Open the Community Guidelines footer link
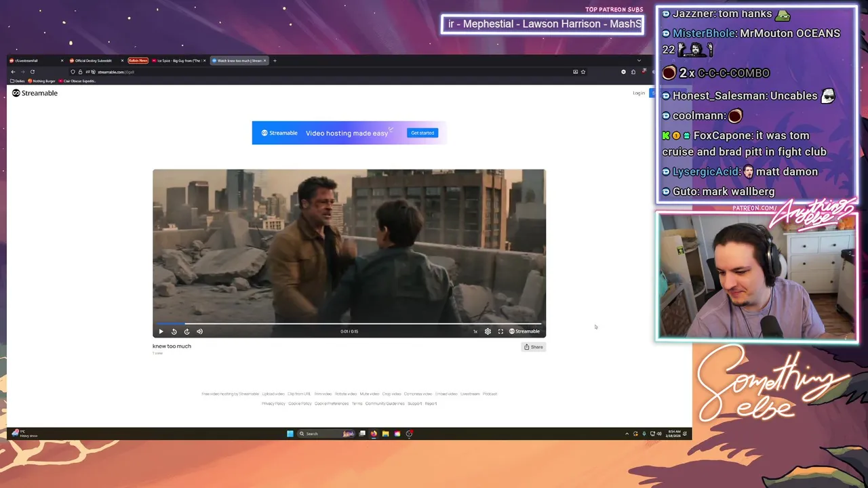The height and width of the screenshot is (488, 868). (x=385, y=403)
